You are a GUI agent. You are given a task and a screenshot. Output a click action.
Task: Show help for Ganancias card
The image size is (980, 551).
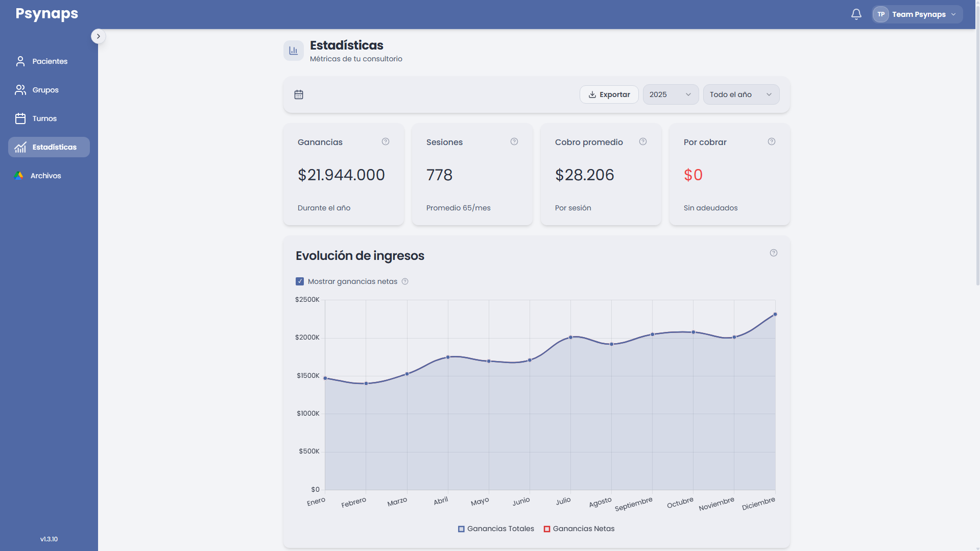click(386, 141)
